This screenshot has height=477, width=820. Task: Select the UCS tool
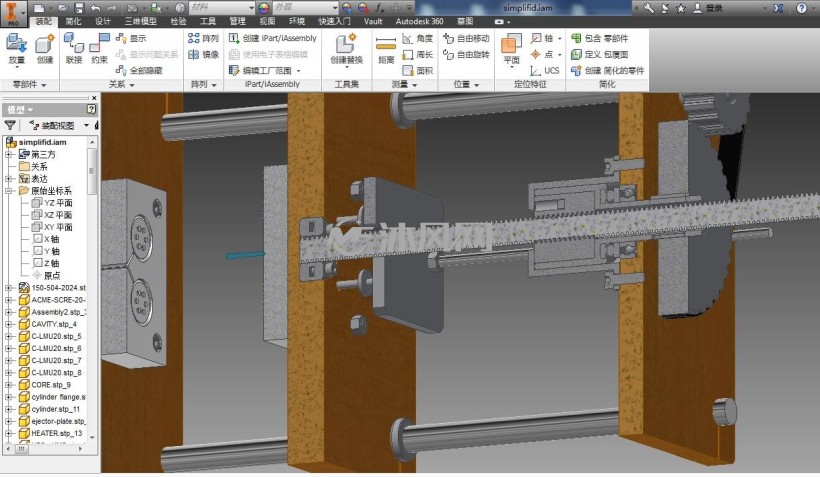point(545,70)
